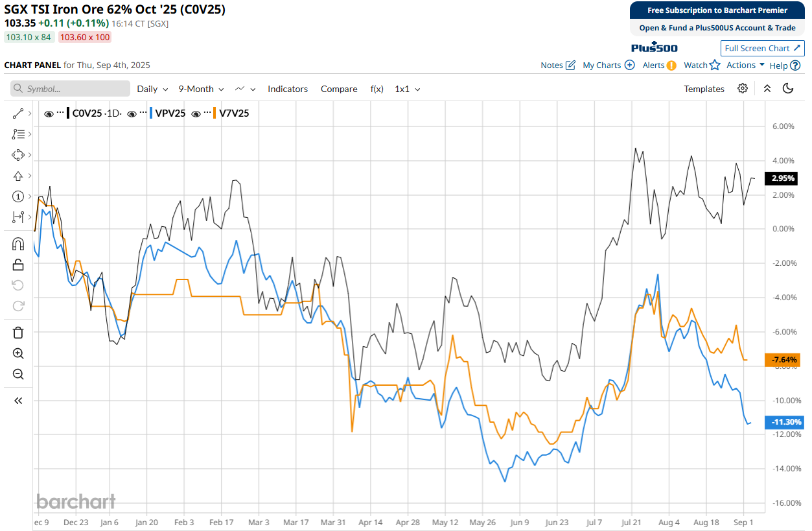Image resolution: width=812 pixels, height=531 pixels.
Task: Hide the VPV25 comparison line
Action: pyautogui.click(x=132, y=113)
